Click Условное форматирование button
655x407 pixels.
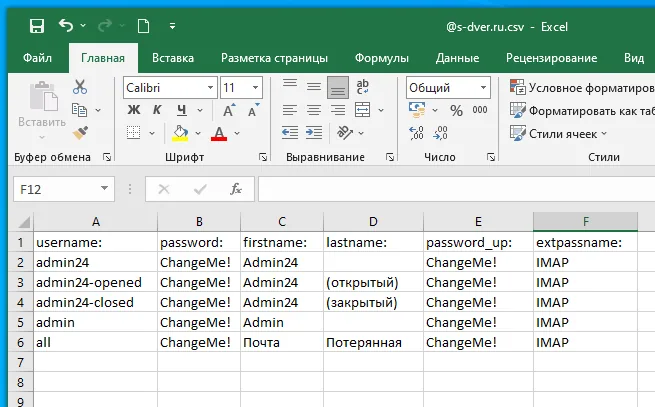click(582, 87)
